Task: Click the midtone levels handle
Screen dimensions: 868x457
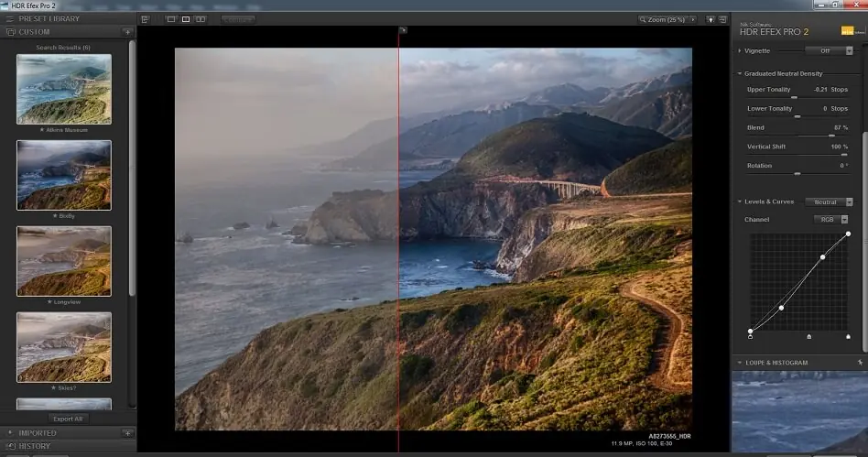Action: point(808,337)
